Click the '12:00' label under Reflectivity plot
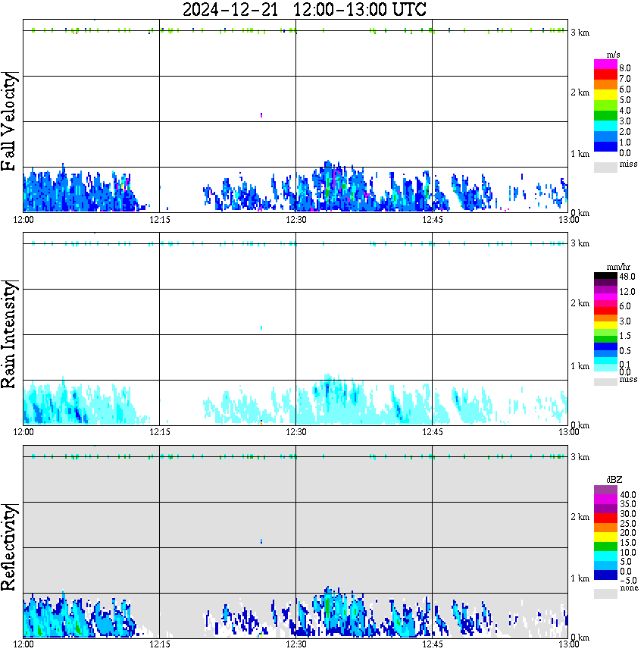644x658 pixels. pyautogui.click(x=23, y=644)
